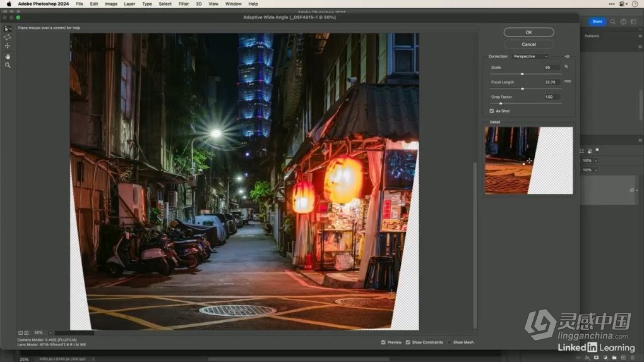Open the Adobe Photoshop 2024 app menu

pos(43,4)
